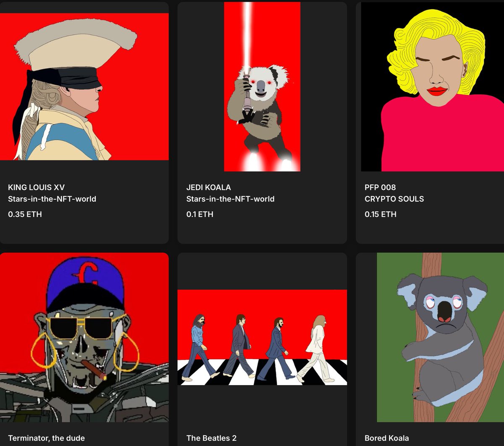Viewport: 504px width, 446px height.
Task: Open the Beatles crosswalk artwork image
Action: [262, 337]
